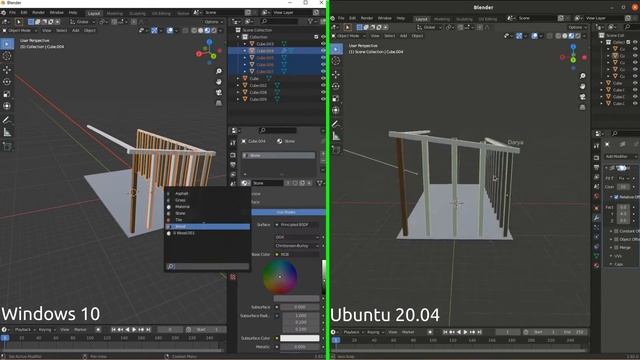Viewport: 640px width, 360px height.
Task: Open Add Modifier dropdown in Ubuntu Blender
Action: (621, 157)
